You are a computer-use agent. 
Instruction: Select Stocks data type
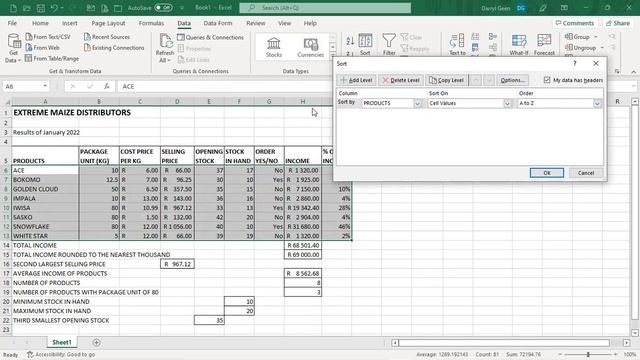pos(273,47)
